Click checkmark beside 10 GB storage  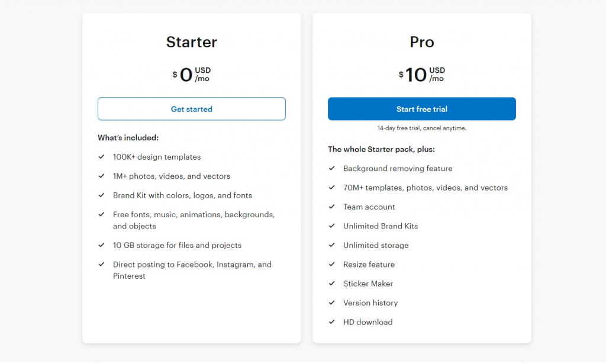[102, 245]
